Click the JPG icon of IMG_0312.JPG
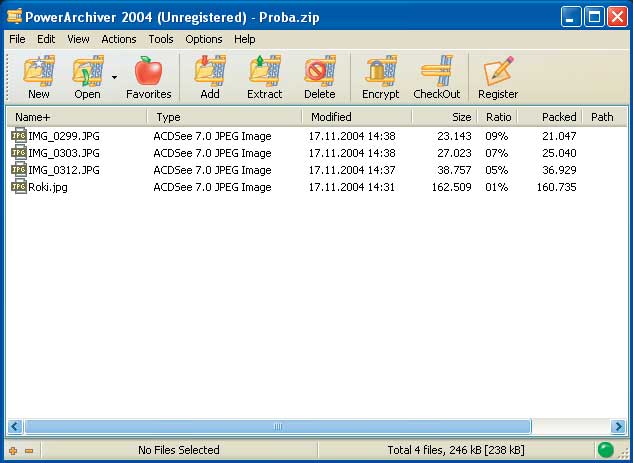This screenshot has height=463, width=633. click(x=19, y=170)
